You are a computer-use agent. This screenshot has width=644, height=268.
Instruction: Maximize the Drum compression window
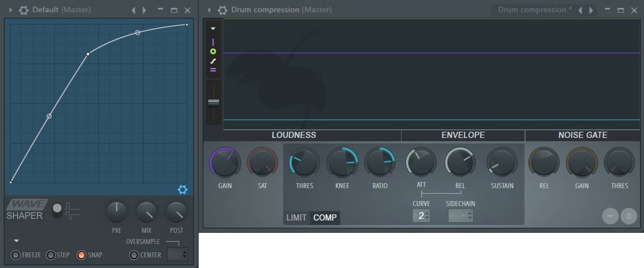pos(621,10)
